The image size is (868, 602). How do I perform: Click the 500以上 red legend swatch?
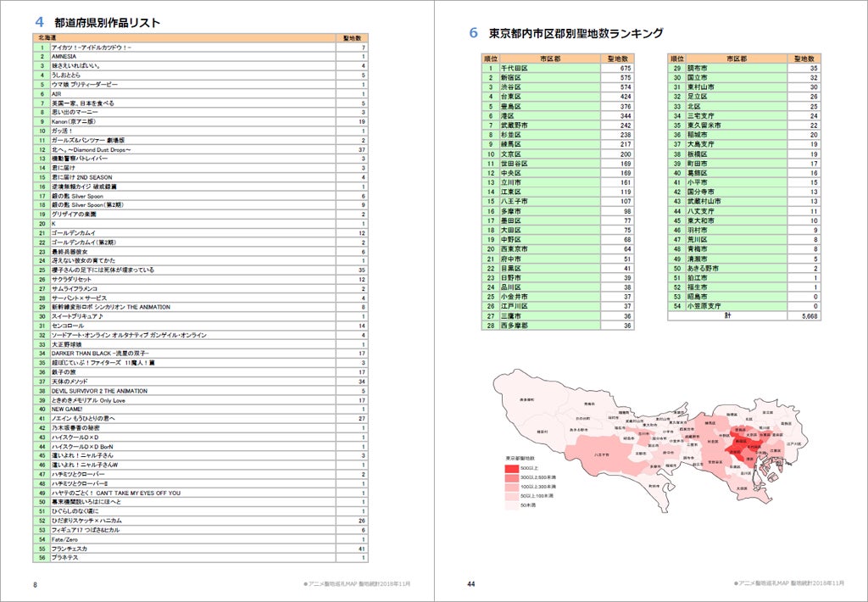(512, 468)
